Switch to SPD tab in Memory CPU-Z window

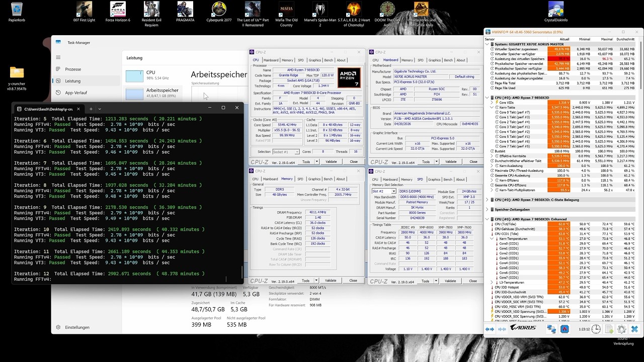coord(300,179)
